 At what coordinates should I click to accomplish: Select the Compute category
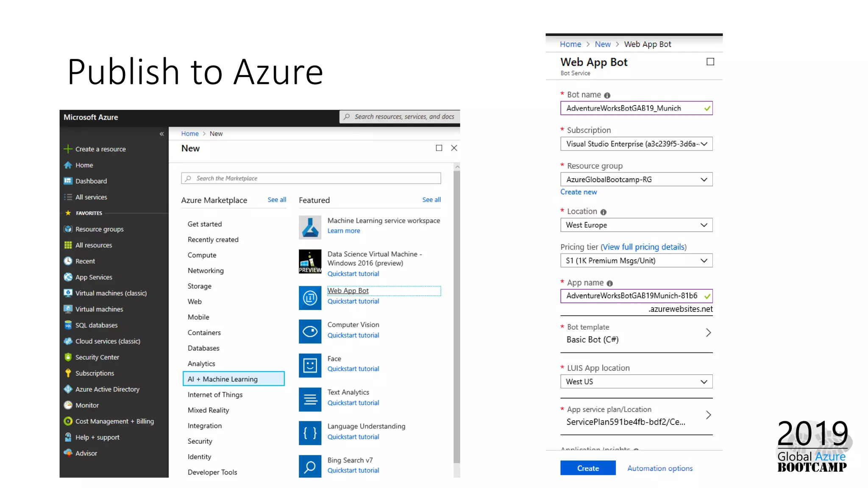(202, 255)
